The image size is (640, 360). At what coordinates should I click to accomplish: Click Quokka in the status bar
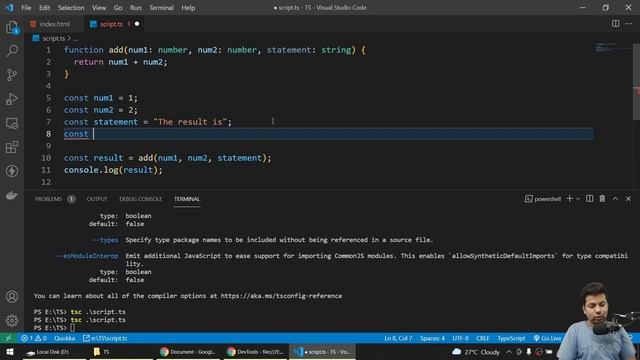pos(64,338)
